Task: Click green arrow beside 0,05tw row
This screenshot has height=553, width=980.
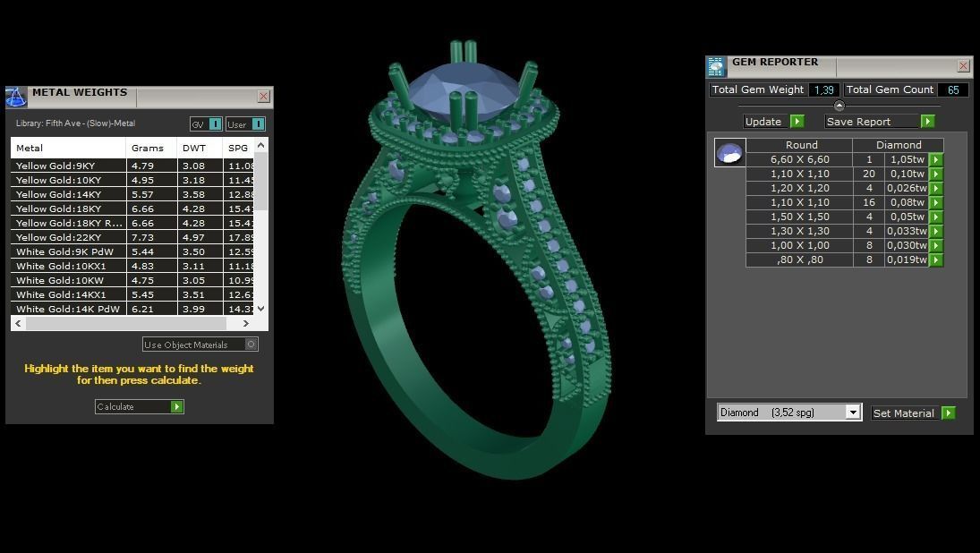Action: tap(935, 217)
